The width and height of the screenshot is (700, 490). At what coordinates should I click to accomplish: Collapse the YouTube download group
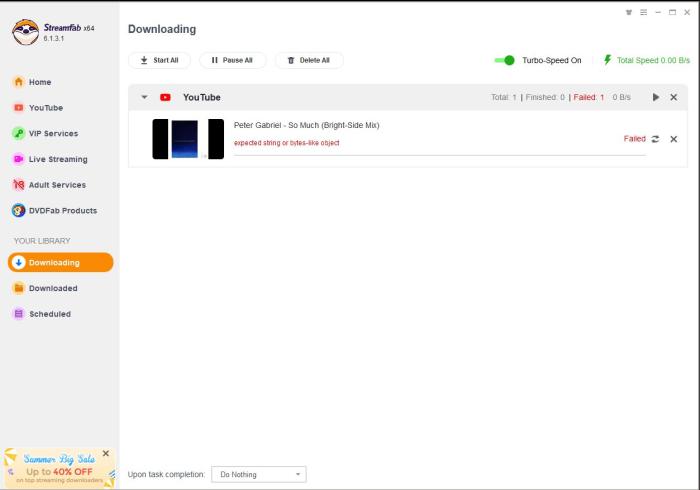[144, 97]
